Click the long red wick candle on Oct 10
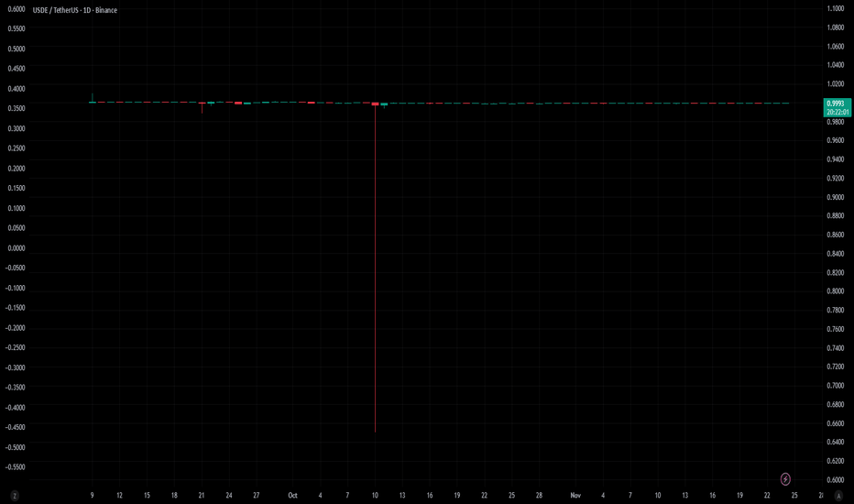Viewport: 854px width, 504px height. pyautogui.click(x=376, y=267)
